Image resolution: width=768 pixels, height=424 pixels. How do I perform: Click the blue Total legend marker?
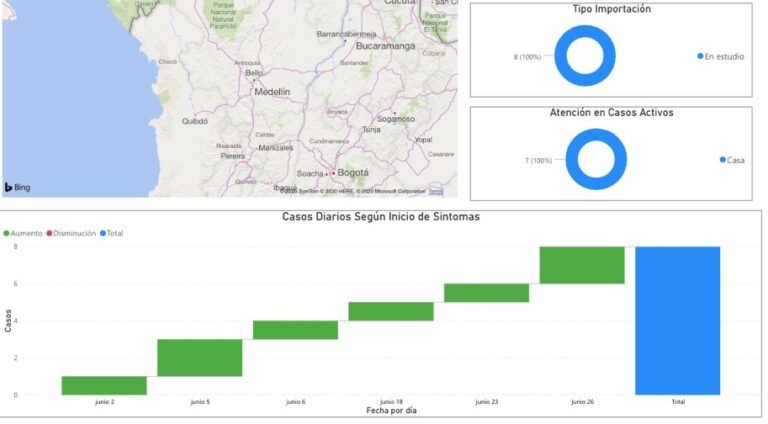click(x=102, y=233)
